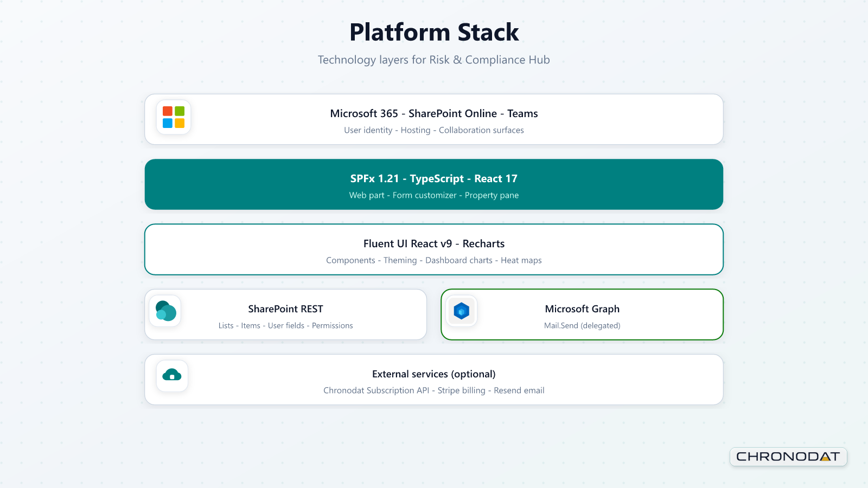Click the Microsoft 365 four-square logo icon
The width and height of the screenshot is (868, 488).
(x=174, y=117)
